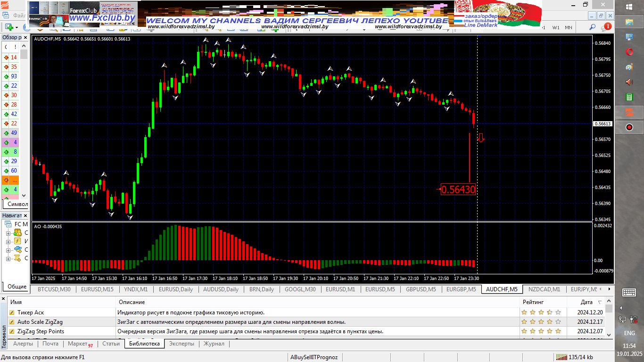Click the Navigator scripts scroll icon
Screen dimensions: 644x362
click(17, 258)
